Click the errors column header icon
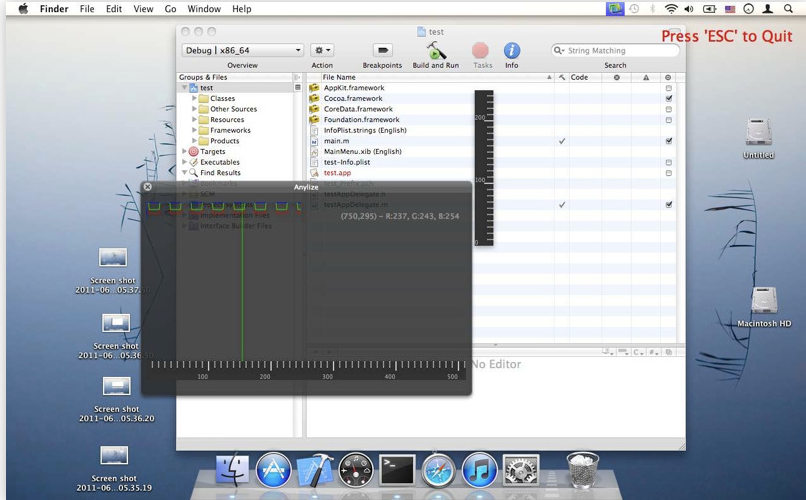Image resolution: width=806 pixels, height=500 pixels. pos(616,77)
